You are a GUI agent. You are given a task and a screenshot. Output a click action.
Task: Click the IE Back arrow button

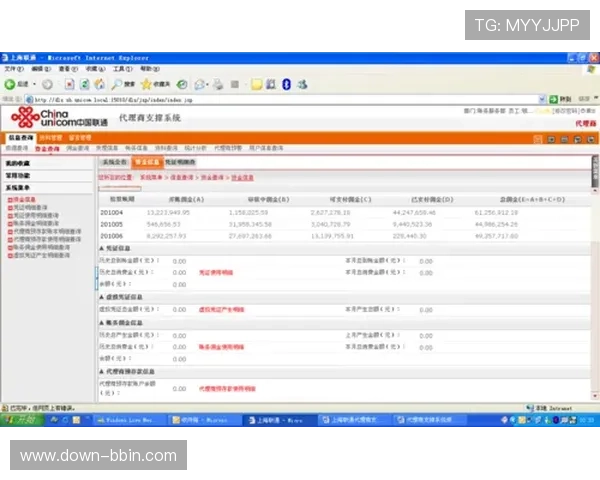pos(10,84)
